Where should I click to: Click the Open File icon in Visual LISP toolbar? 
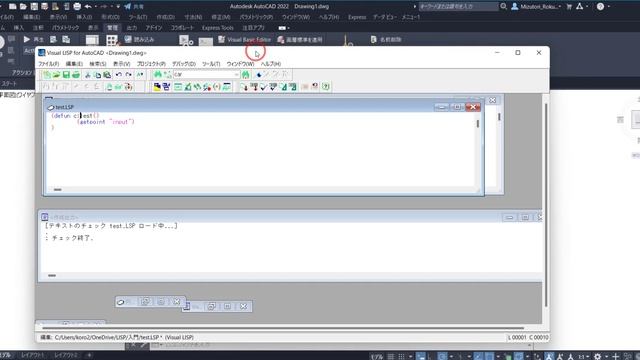tap(56, 75)
